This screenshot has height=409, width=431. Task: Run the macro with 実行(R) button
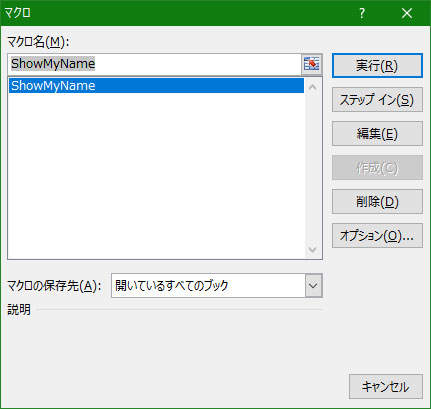point(377,66)
